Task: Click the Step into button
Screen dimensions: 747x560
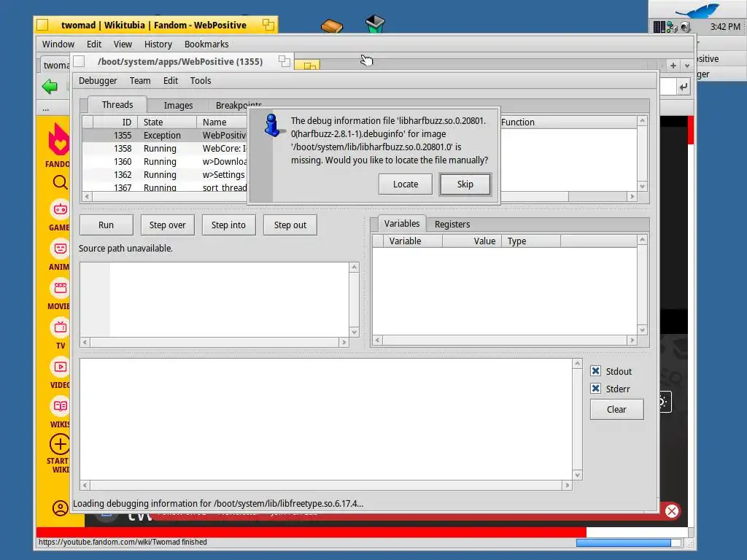Action: pyautogui.click(x=228, y=225)
